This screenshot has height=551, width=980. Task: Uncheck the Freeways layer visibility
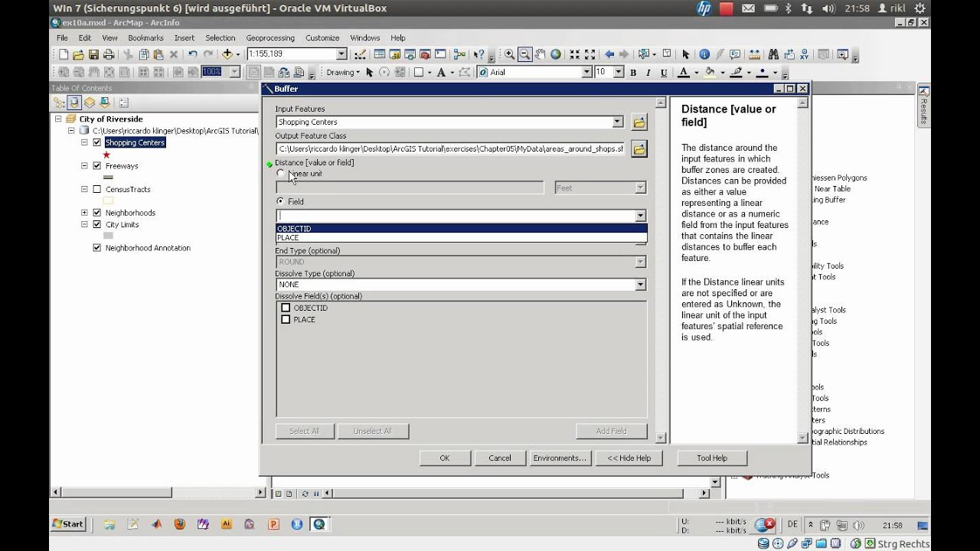97,166
